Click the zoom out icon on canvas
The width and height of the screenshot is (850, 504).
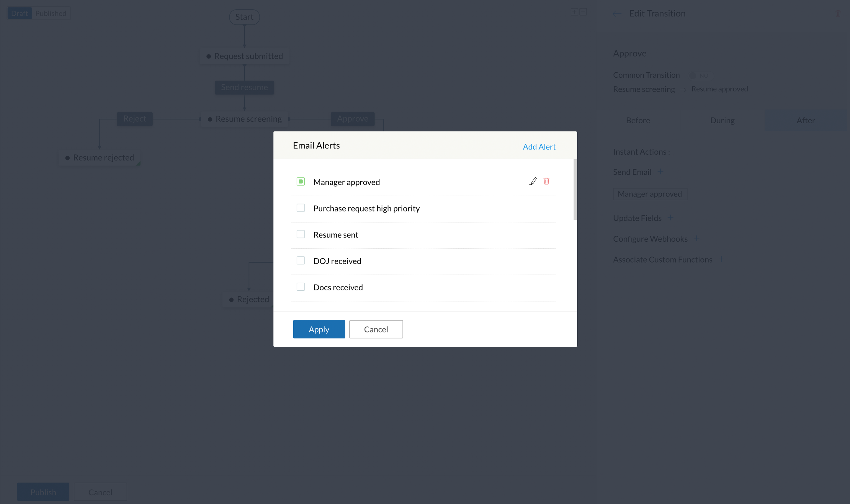[x=583, y=12]
